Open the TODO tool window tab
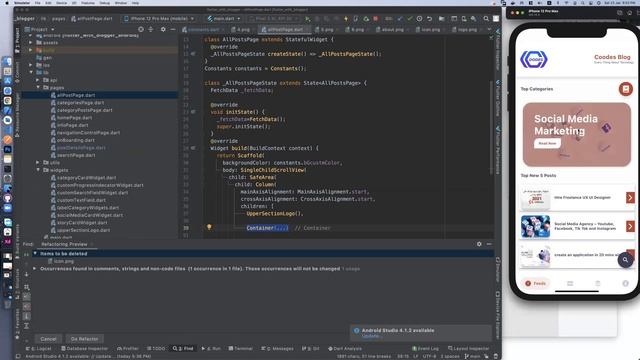Image resolution: width=640 pixels, height=360 pixels. [x=156, y=349]
